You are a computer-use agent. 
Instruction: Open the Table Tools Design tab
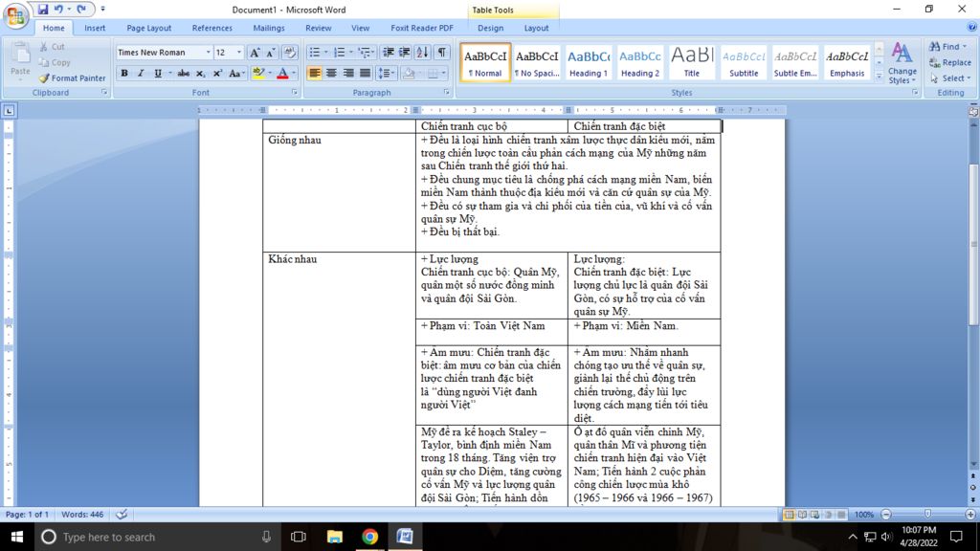(x=491, y=28)
